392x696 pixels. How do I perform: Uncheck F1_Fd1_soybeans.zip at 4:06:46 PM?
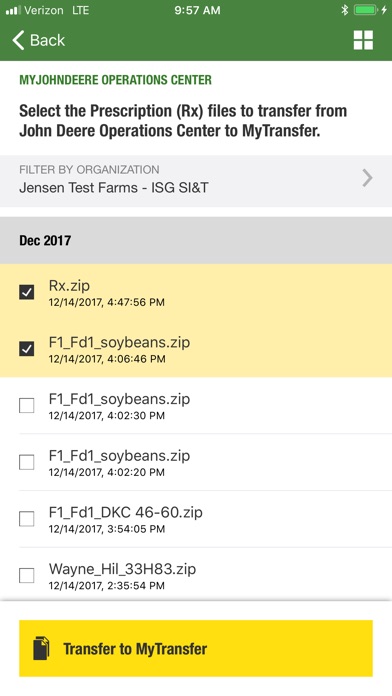[x=27, y=349]
